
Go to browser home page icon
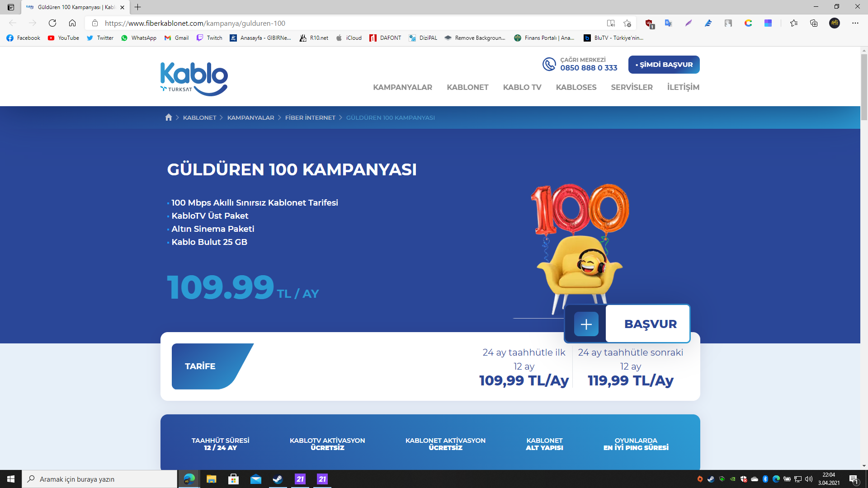point(72,23)
